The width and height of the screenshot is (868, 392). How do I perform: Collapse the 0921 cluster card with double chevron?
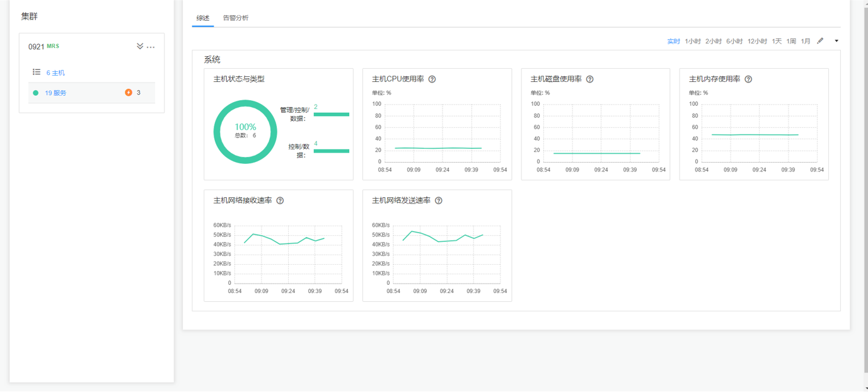140,46
